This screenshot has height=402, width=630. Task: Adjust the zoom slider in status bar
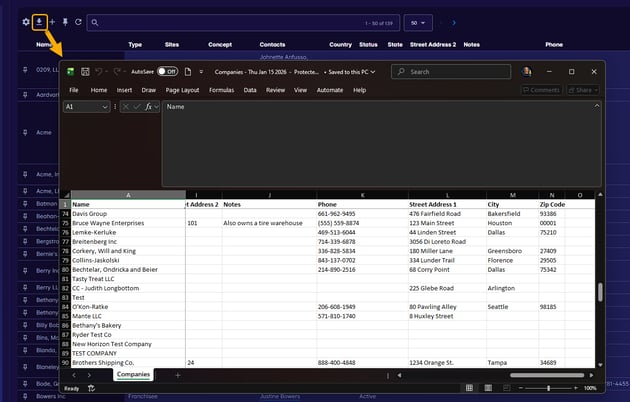pyautogui.click(x=548, y=388)
